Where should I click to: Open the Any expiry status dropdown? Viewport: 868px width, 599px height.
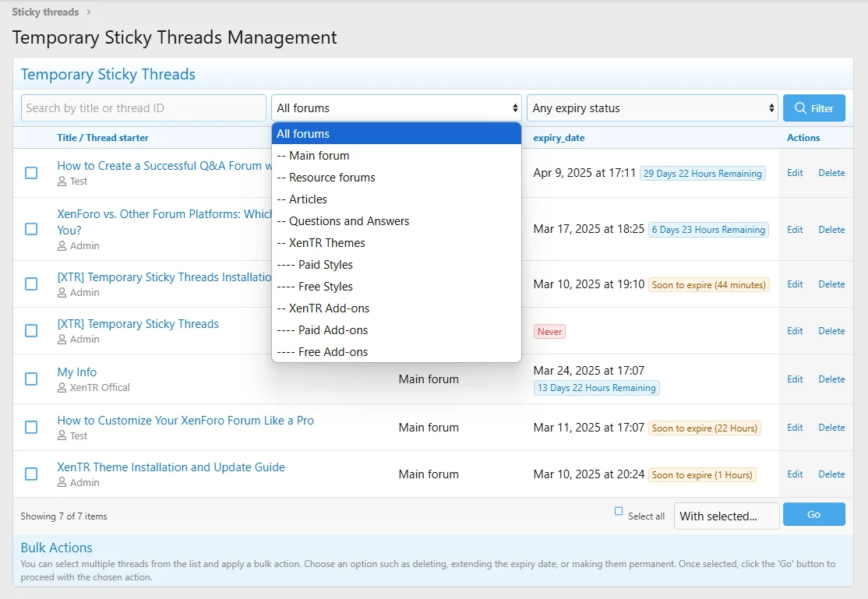coord(652,108)
